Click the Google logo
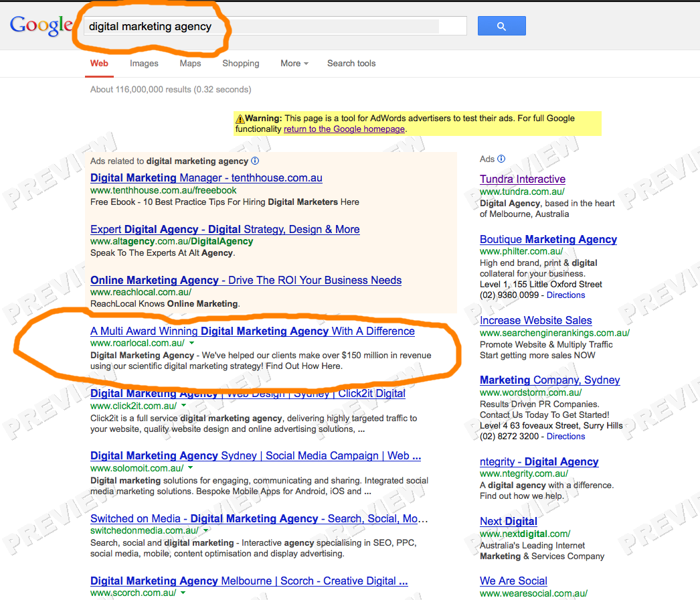 (x=41, y=25)
